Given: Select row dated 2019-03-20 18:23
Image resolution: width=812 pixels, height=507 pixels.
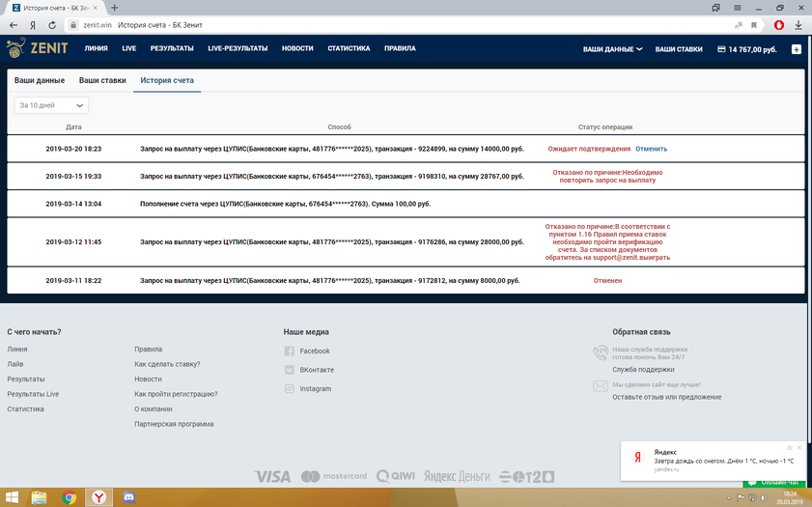Looking at the screenshot, I should coord(406,149).
